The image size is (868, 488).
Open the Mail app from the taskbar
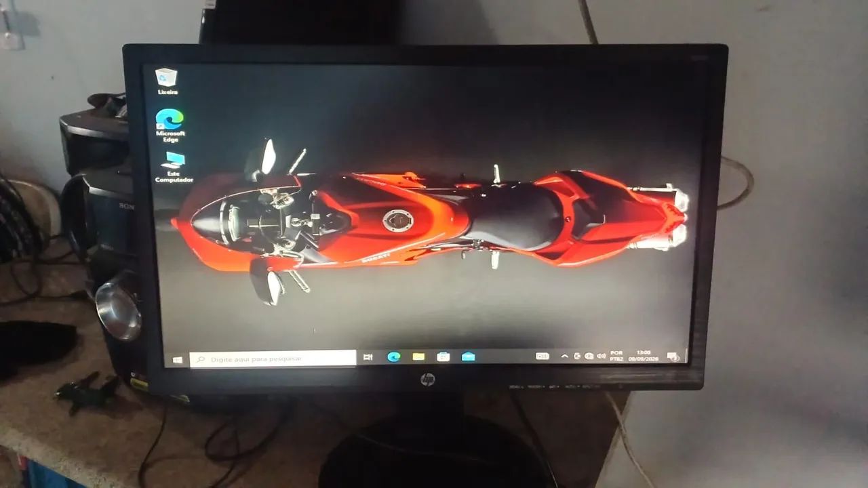coord(468,357)
